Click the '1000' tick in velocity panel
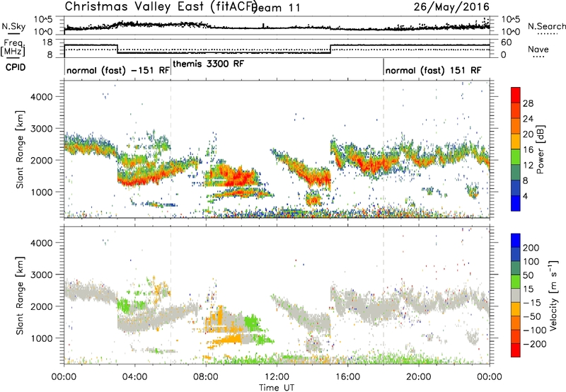Screen dimensions: 566x392 pyautogui.click(x=41, y=338)
